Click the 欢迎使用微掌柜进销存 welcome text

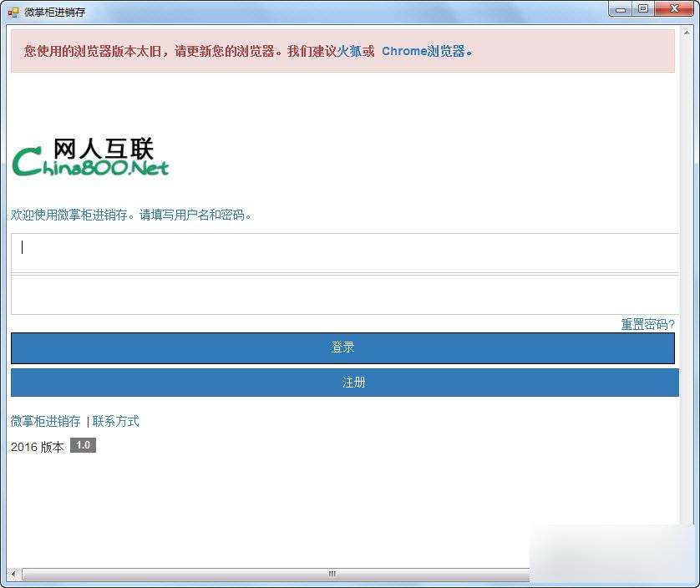(131, 215)
